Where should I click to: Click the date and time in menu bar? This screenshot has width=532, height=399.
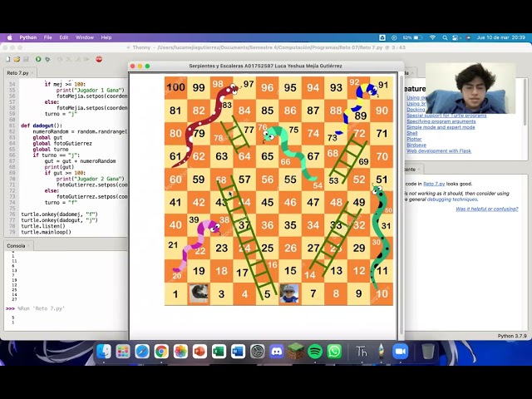(x=501, y=37)
